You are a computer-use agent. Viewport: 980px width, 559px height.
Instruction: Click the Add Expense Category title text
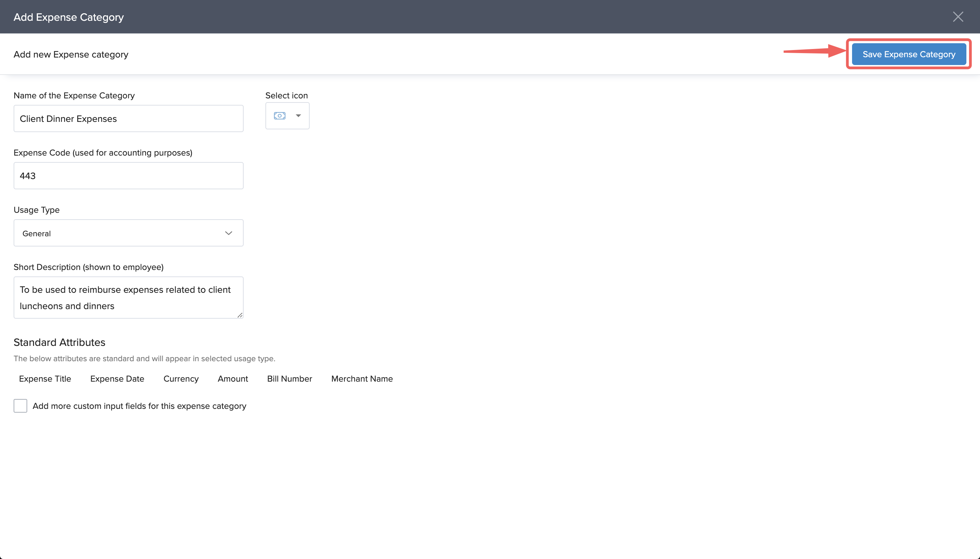69,17
